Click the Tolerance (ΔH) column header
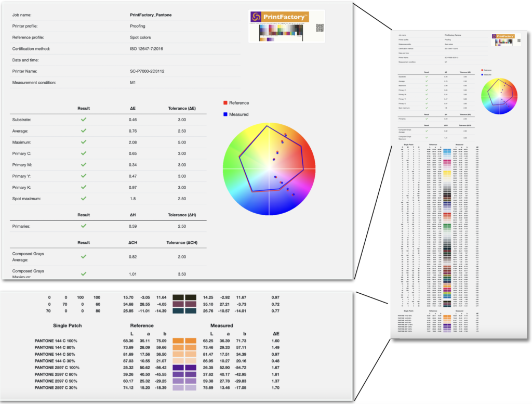The image size is (532, 404). point(182,215)
